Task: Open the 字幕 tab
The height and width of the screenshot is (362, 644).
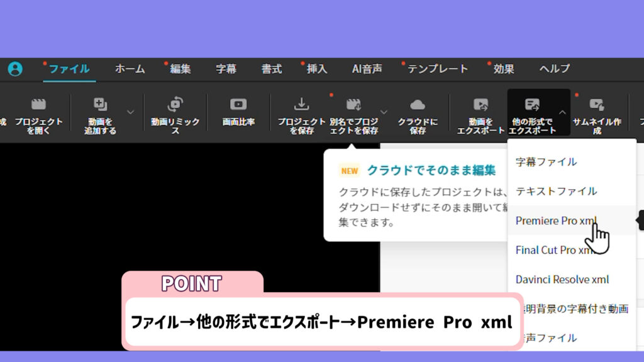Action: (x=226, y=69)
